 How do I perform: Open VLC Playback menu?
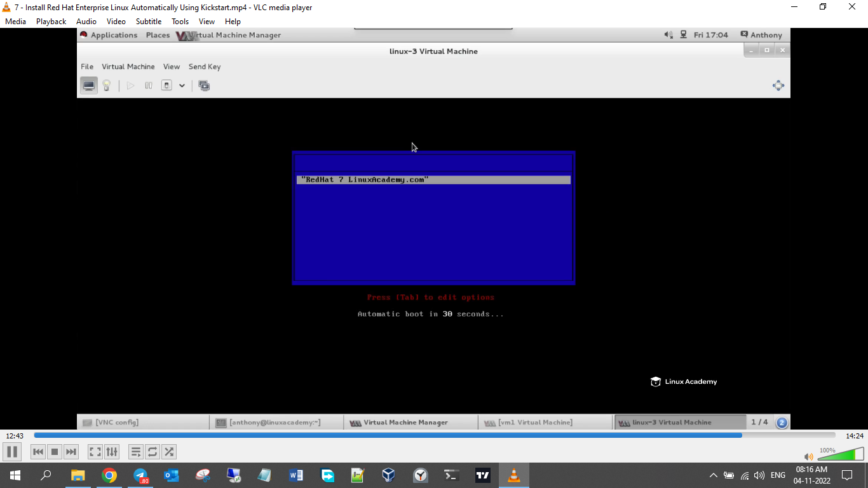[51, 22]
